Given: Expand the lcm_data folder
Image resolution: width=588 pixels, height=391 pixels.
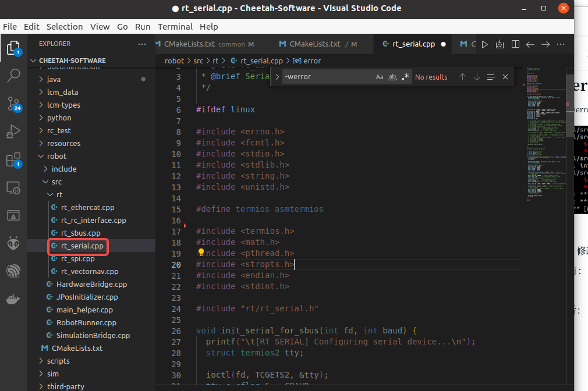Looking at the screenshot, I should (62, 92).
